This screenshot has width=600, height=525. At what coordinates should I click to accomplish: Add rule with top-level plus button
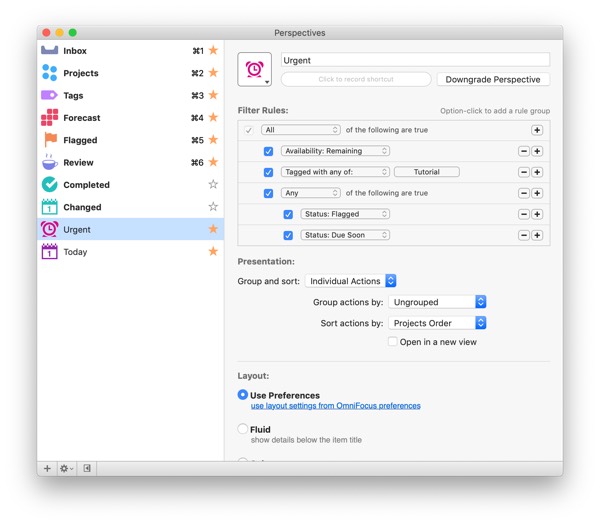click(x=537, y=130)
